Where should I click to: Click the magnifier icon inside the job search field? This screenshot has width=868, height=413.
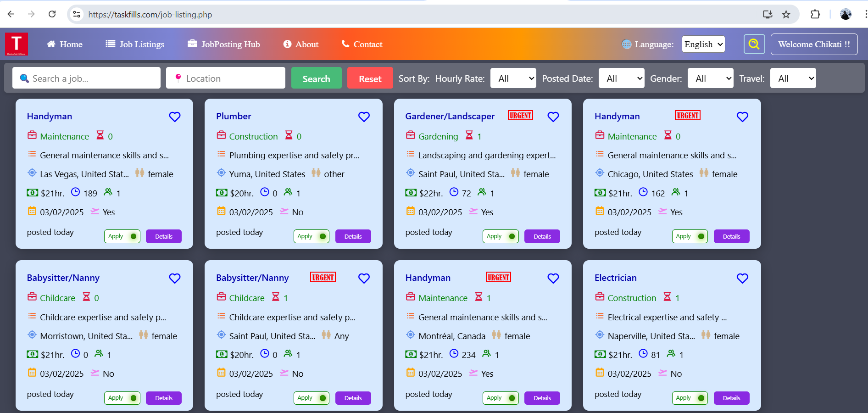[24, 78]
